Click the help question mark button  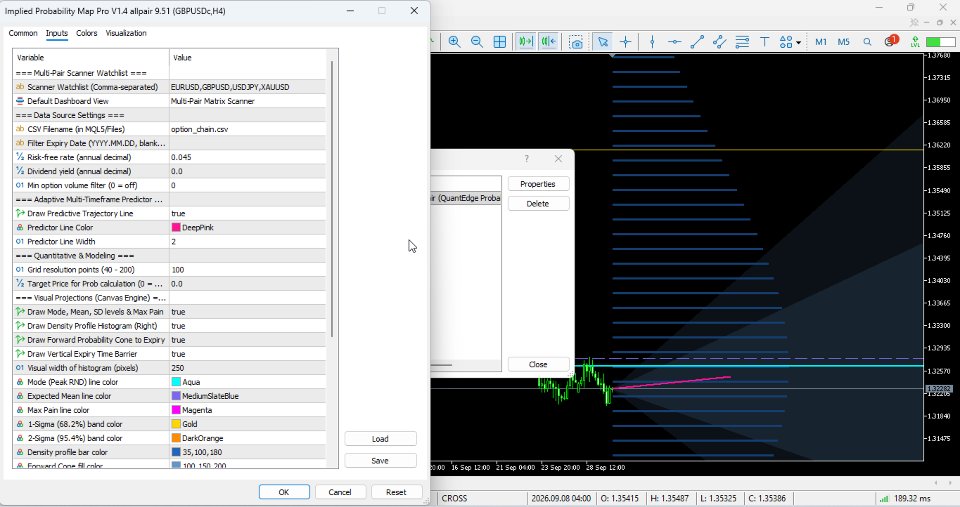tap(527, 158)
